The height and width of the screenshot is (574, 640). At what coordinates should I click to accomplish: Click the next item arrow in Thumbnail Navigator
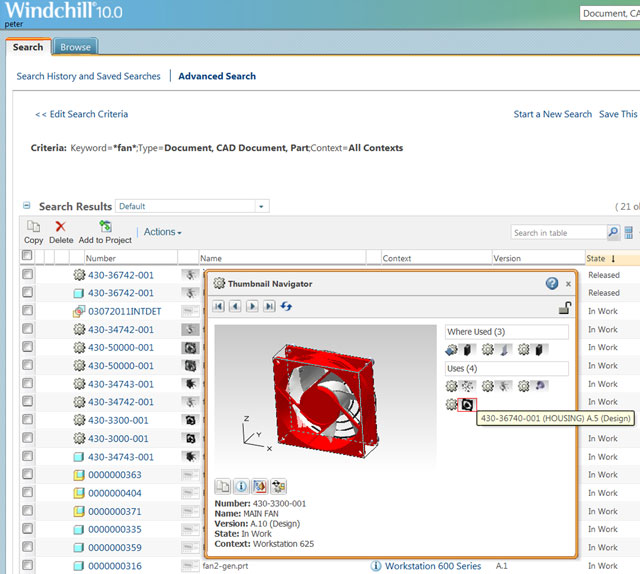pyautogui.click(x=252, y=306)
